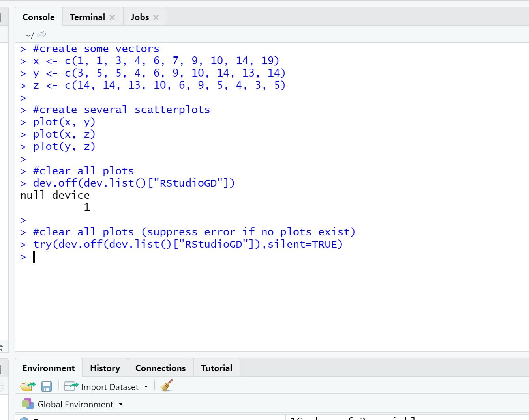This screenshot has height=420, width=529.
Task: Select the Console tab
Action: (38, 17)
